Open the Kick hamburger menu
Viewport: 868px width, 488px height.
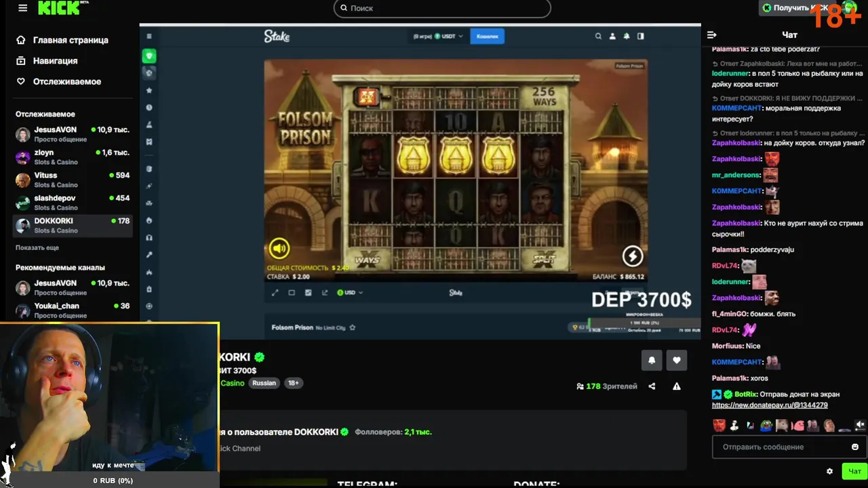click(22, 8)
